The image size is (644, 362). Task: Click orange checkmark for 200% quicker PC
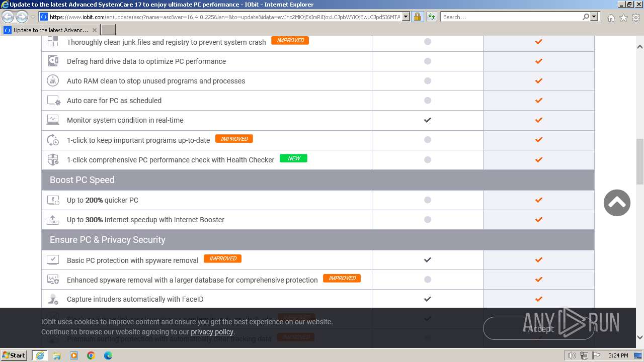539,200
